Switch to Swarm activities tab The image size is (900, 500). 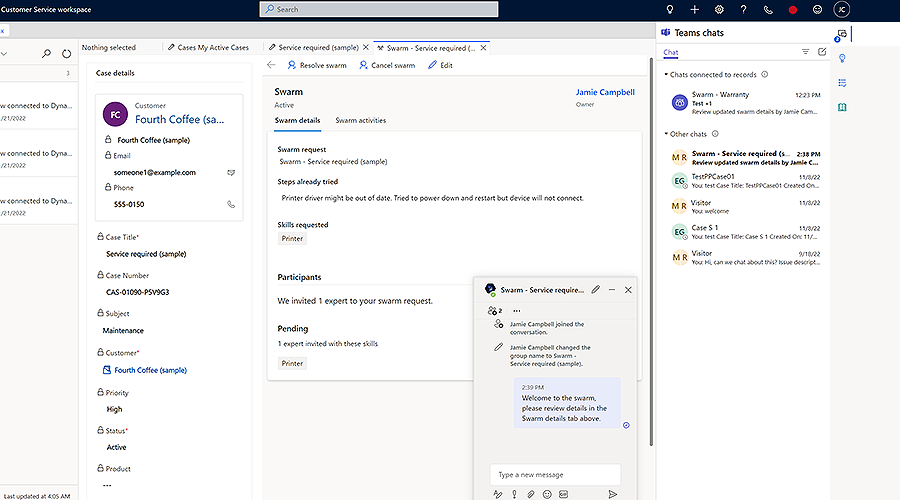coord(360,120)
